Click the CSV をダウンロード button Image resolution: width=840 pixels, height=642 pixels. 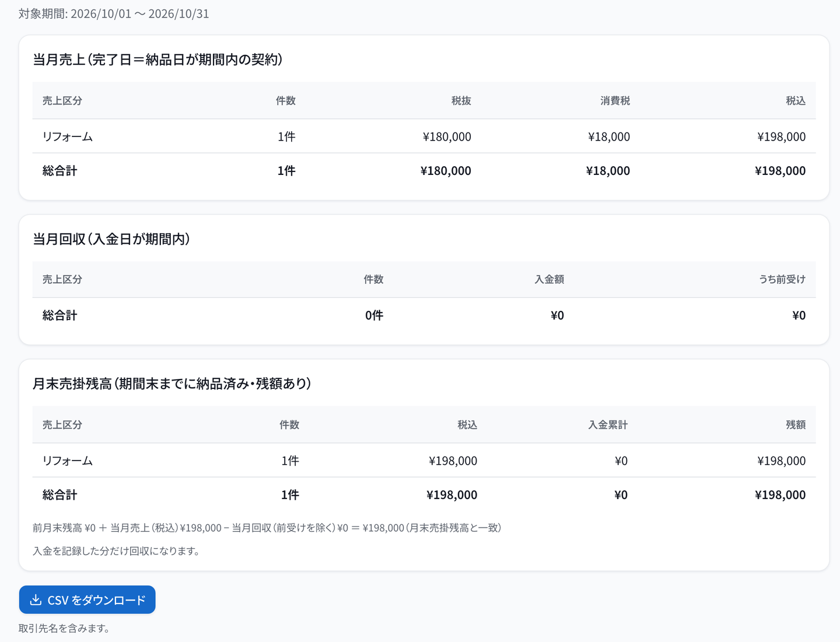point(87,599)
